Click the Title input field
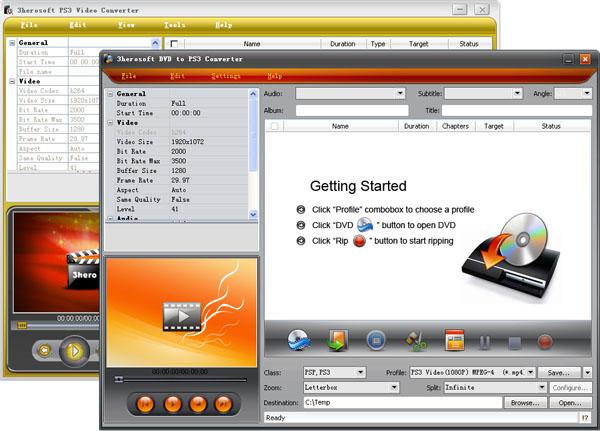 click(x=517, y=110)
